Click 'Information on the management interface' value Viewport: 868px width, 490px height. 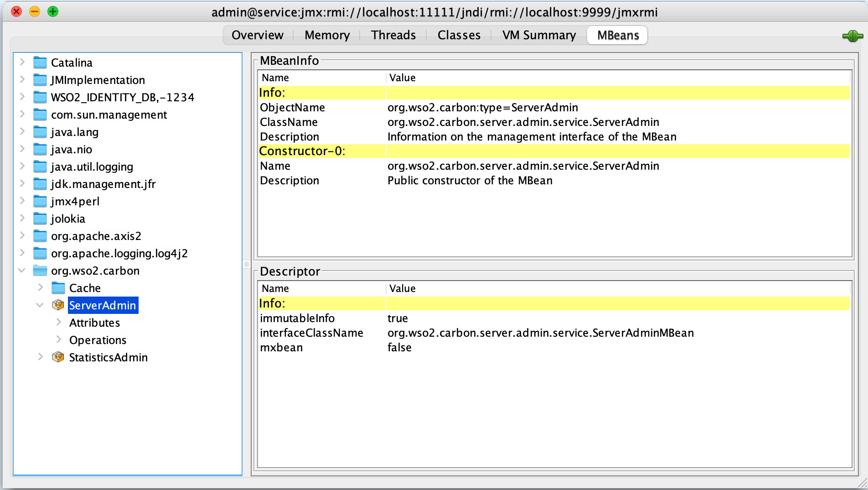click(532, 136)
